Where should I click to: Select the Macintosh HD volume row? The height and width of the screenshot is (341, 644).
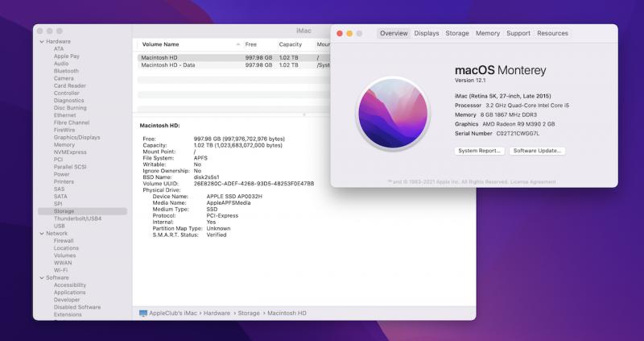click(x=234, y=58)
